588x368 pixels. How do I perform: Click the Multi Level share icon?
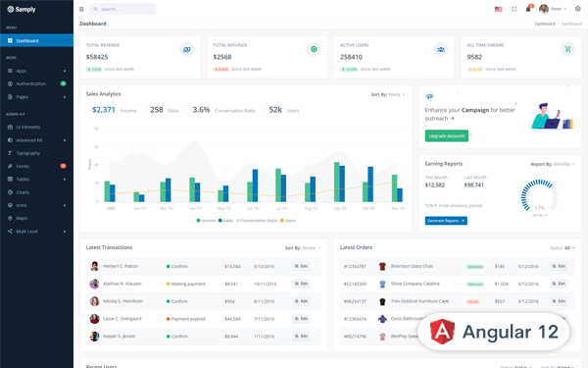(10, 232)
